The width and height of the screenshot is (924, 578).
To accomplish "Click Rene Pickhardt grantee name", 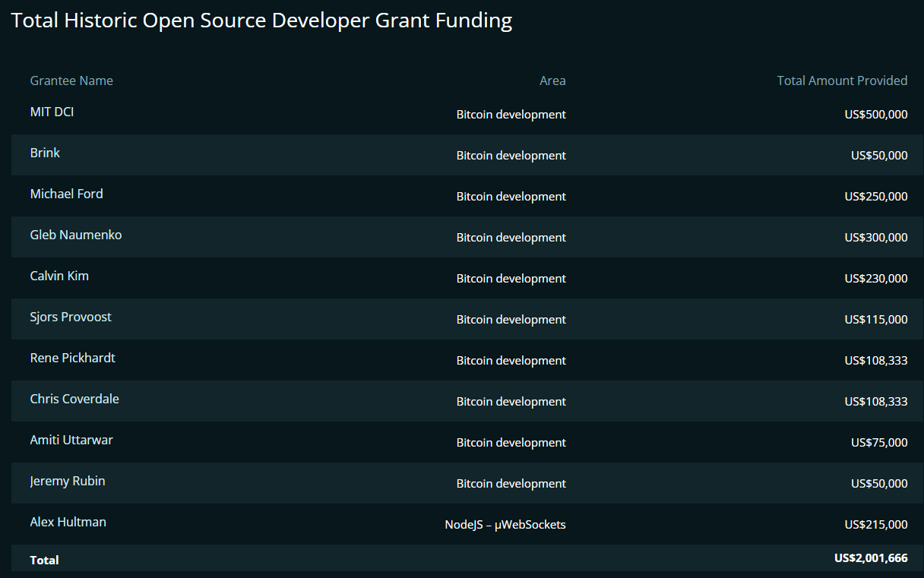I will (x=72, y=358).
